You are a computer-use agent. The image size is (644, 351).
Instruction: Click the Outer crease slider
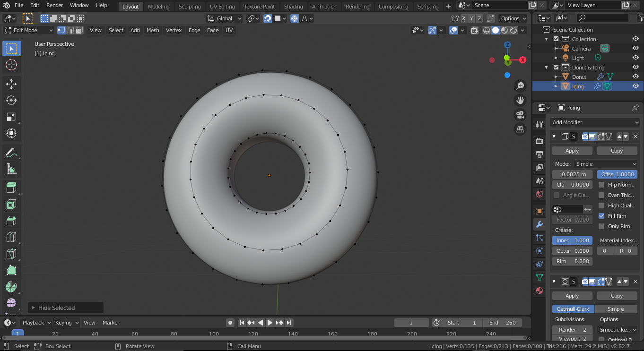pyautogui.click(x=572, y=251)
